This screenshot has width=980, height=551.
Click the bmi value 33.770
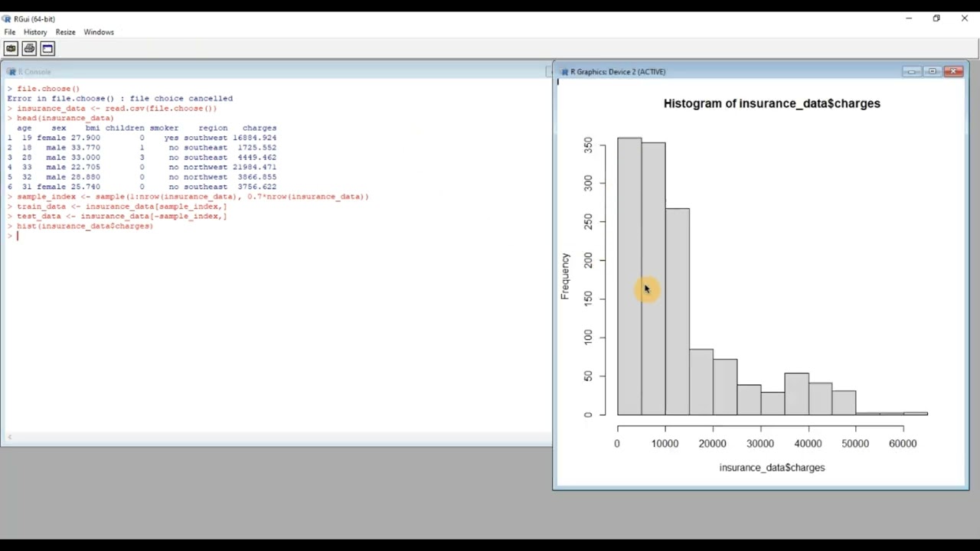(x=86, y=148)
